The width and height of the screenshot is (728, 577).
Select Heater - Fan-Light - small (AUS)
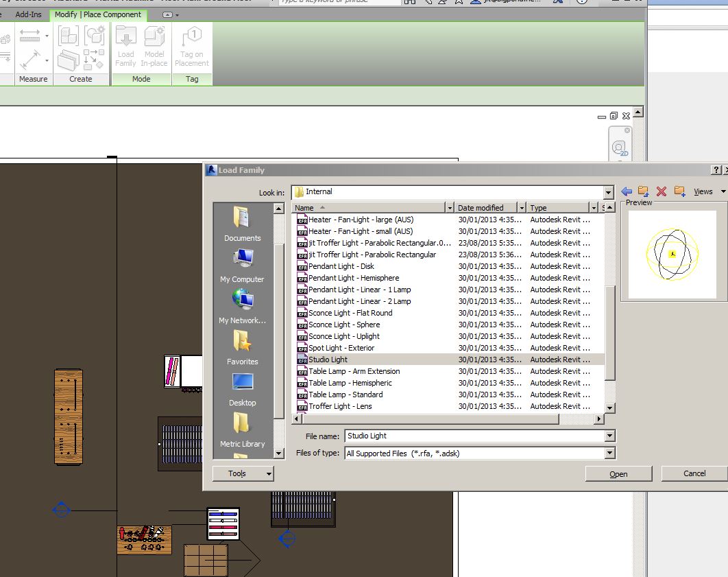pyautogui.click(x=361, y=231)
